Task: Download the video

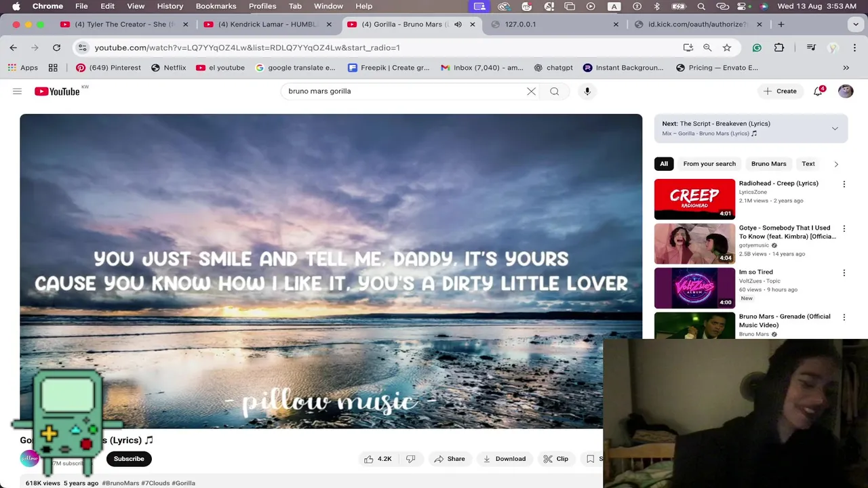Action: 505,459
